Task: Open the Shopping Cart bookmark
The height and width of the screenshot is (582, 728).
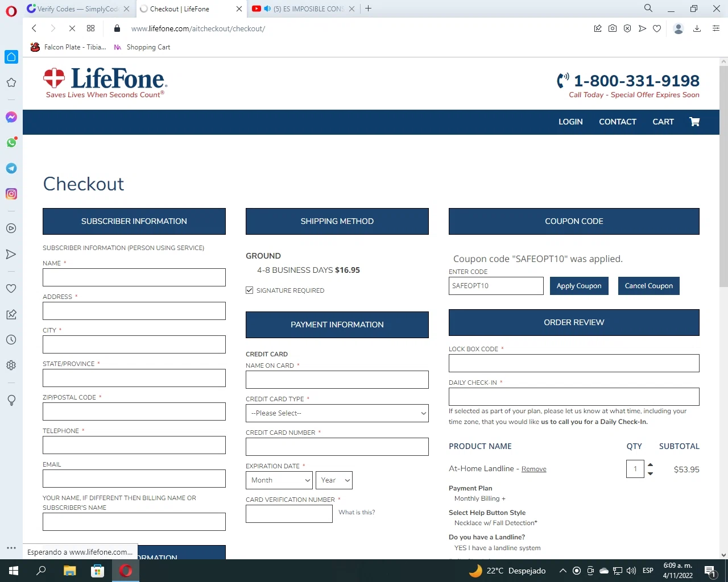Action: point(142,47)
